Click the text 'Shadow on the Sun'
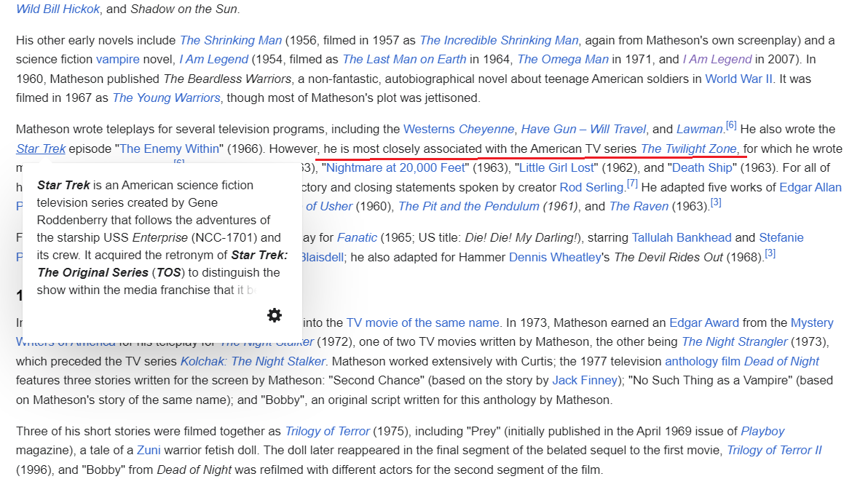This screenshot has width=868, height=479. point(184,9)
